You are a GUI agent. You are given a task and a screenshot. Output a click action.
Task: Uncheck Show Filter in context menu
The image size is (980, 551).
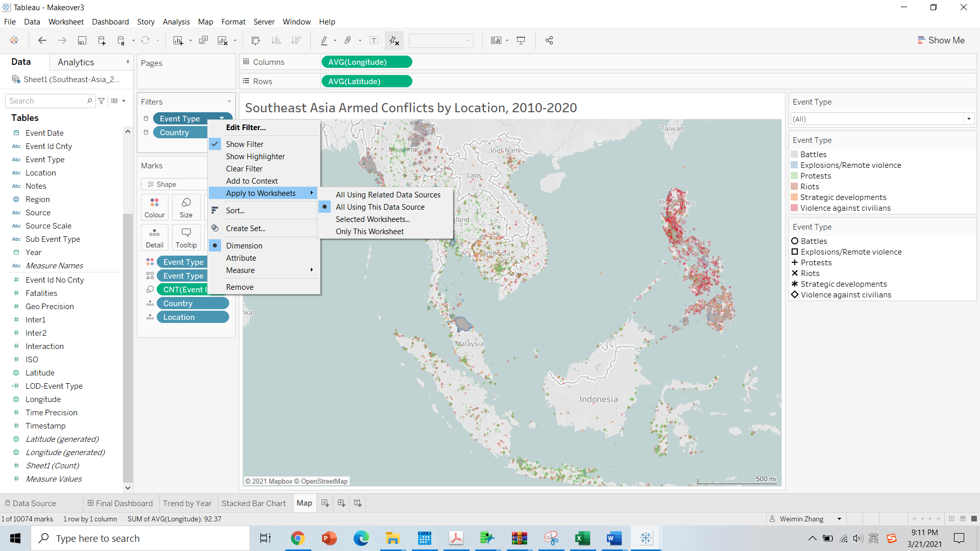coord(244,144)
